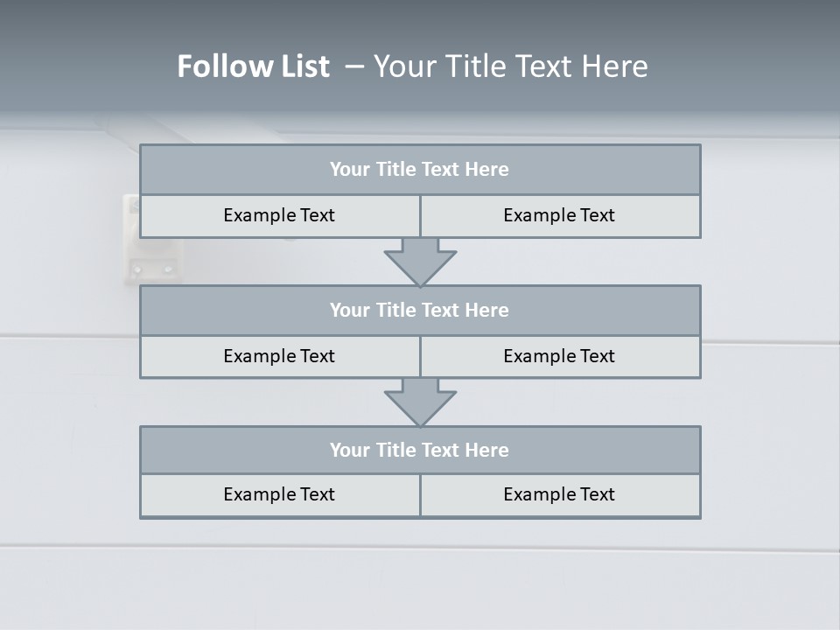Click the bold "Follow List" heading text
The image size is (840, 630).
point(254,66)
